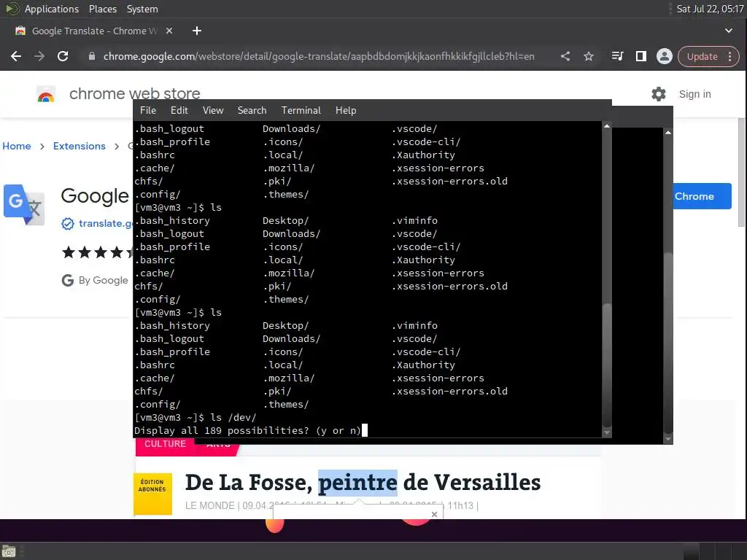Open the terminal Search menu
The image size is (747, 560).
pyautogui.click(x=252, y=110)
